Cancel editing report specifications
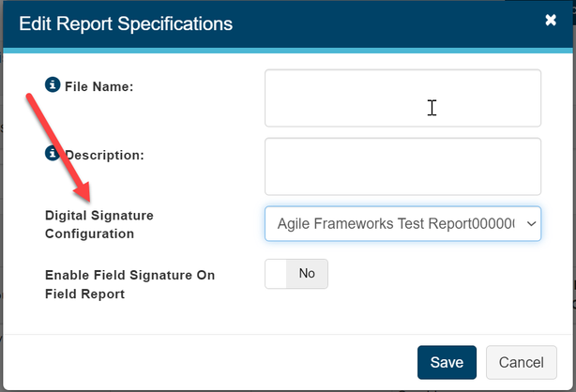This screenshot has width=576, height=392. [521, 362]
